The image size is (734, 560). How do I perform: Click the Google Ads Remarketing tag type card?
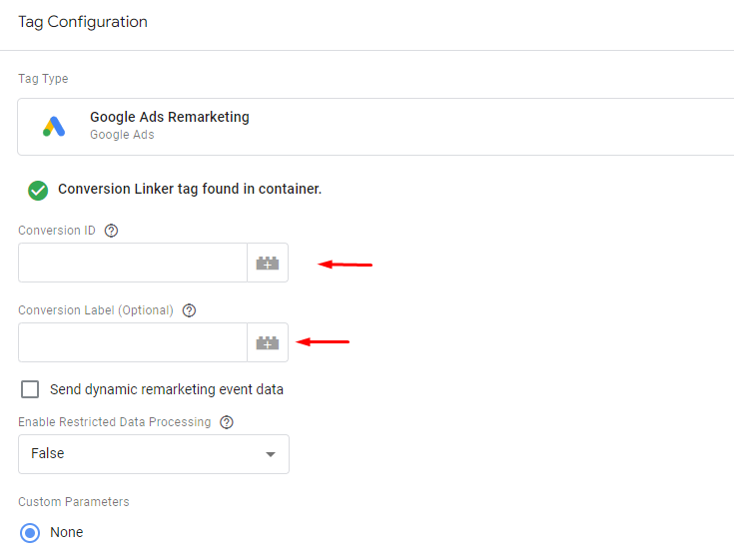pos(375,127)
